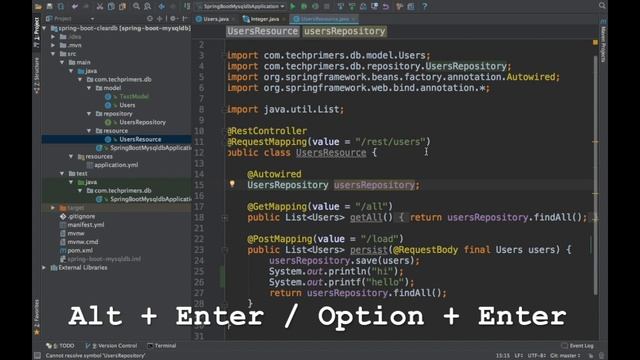Select UsersRepository in project tree
The height and width of the screenshot is (360, 640).
142,122
